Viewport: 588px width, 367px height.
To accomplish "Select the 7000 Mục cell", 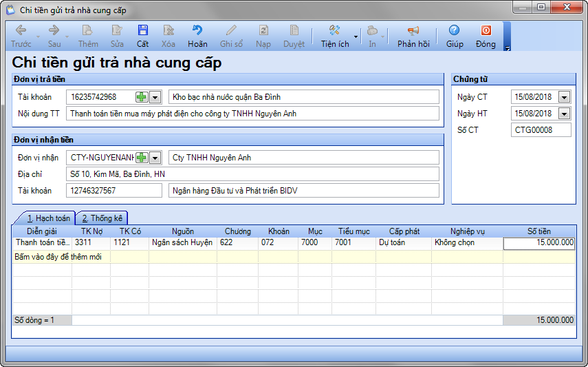I will 315,242.
